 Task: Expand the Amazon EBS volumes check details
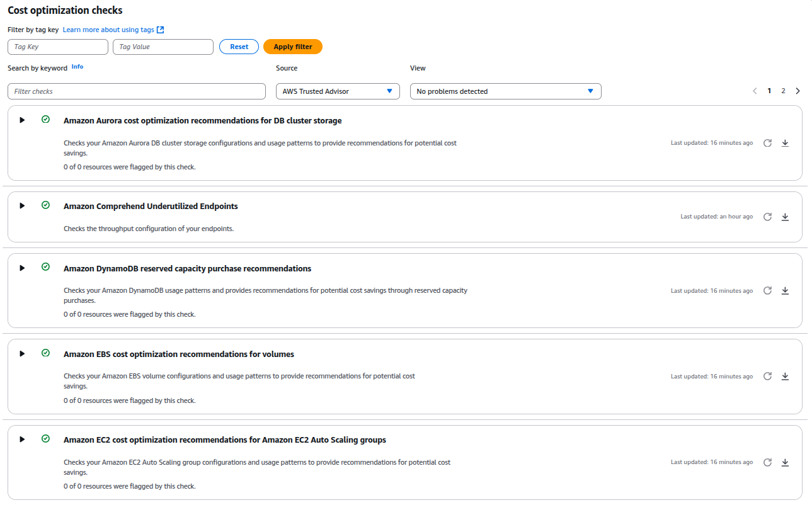[22, 354]
